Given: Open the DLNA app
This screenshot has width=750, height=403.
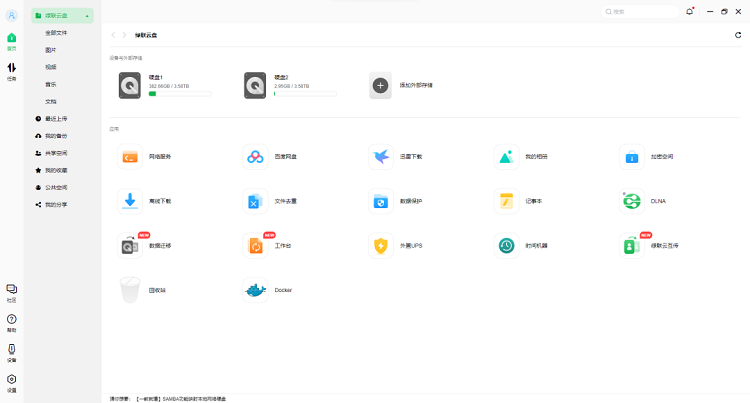Looking at the screenshot, I should click(x=632, y=201).
